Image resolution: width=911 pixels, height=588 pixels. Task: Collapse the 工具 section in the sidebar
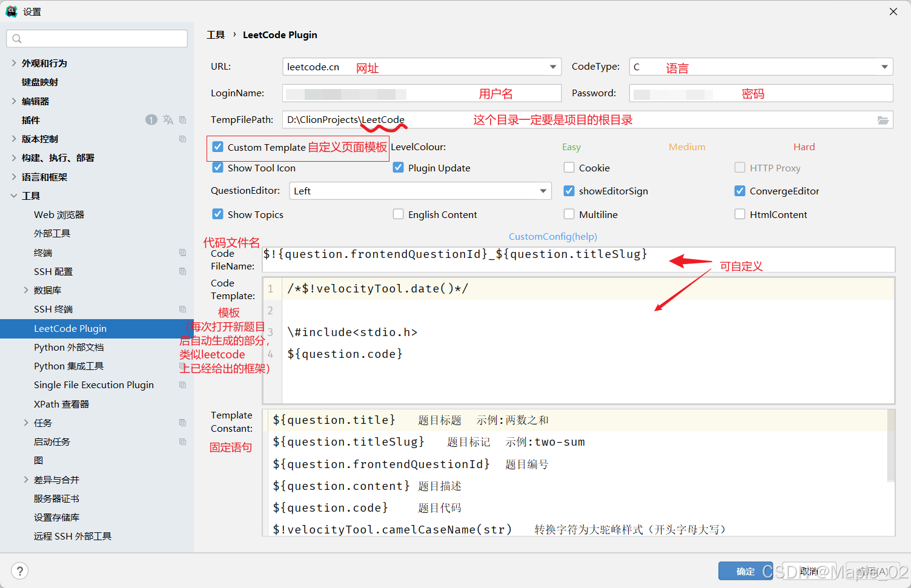click(x=13, y=195)
